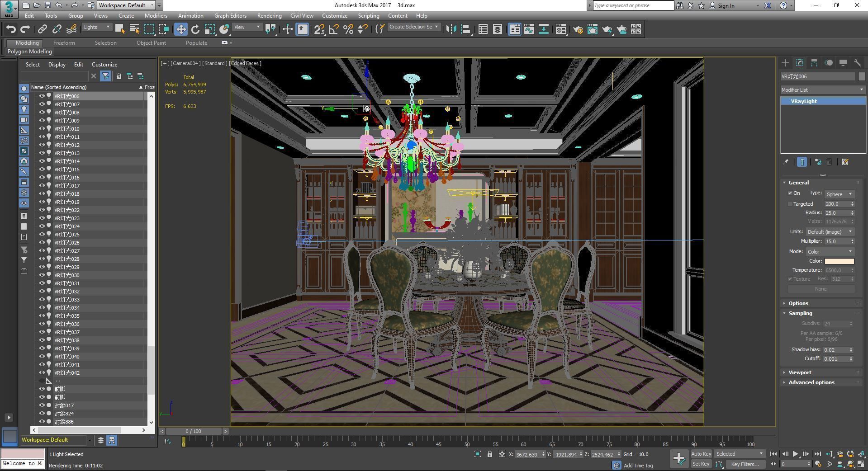Switch to the Freeform ribbon tab

[x=64, y=43]
